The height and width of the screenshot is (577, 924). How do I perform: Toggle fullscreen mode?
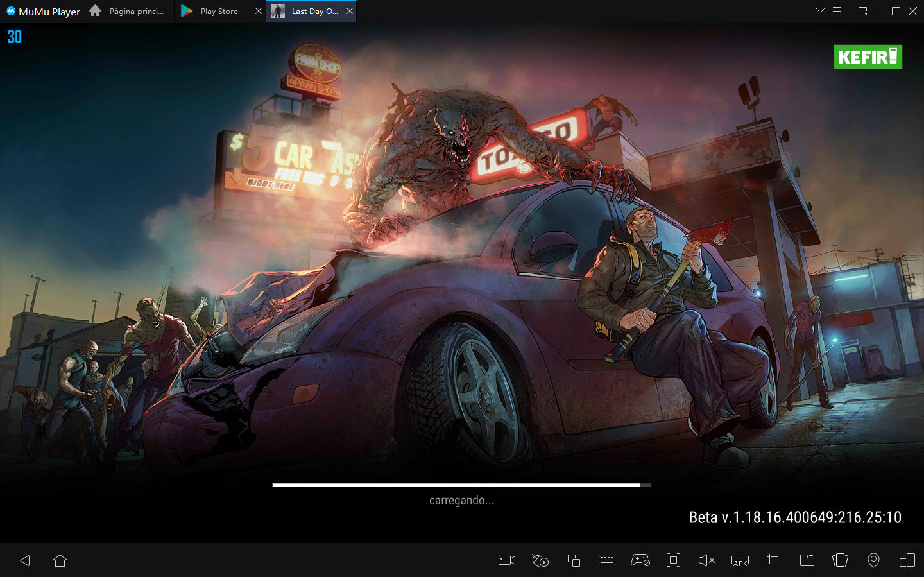673,560
